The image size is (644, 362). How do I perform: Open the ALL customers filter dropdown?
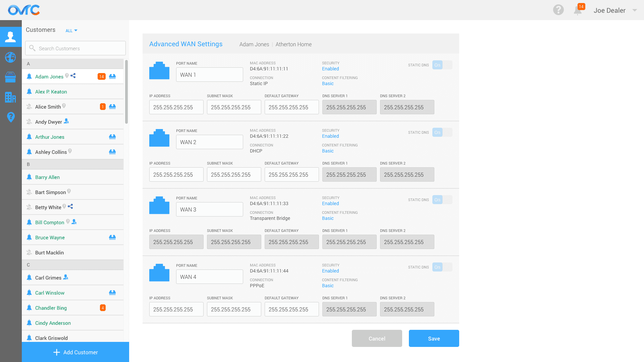point(71,31)
